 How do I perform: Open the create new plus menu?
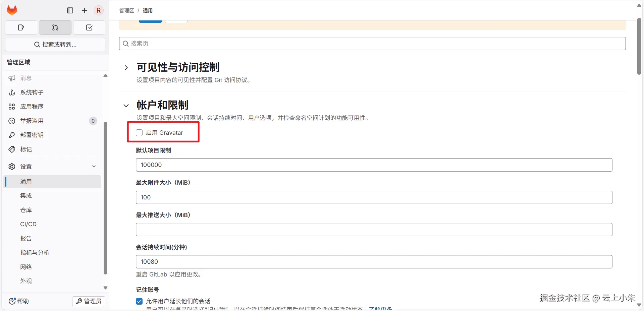(85, 10)
